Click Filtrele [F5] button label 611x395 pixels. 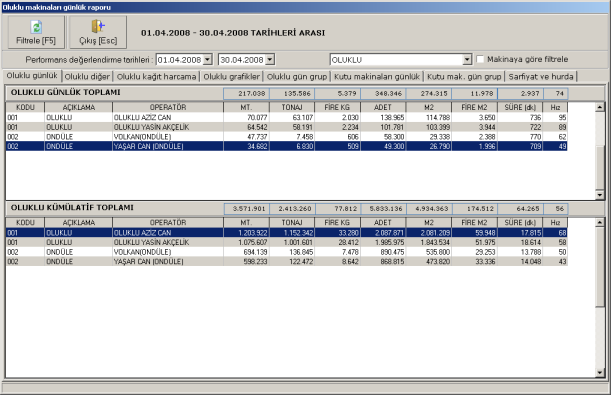[36, 41]
